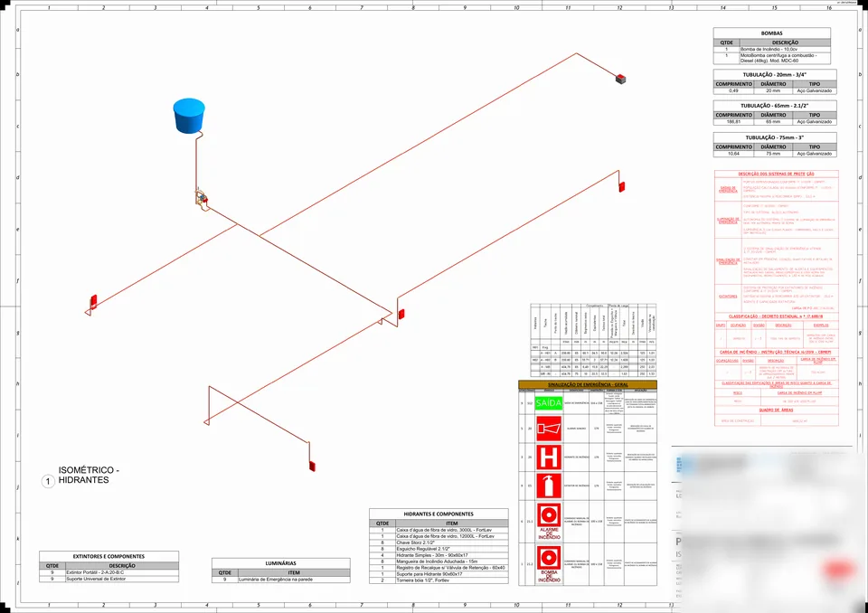Select the 186,81 length value

pos(733,122)
